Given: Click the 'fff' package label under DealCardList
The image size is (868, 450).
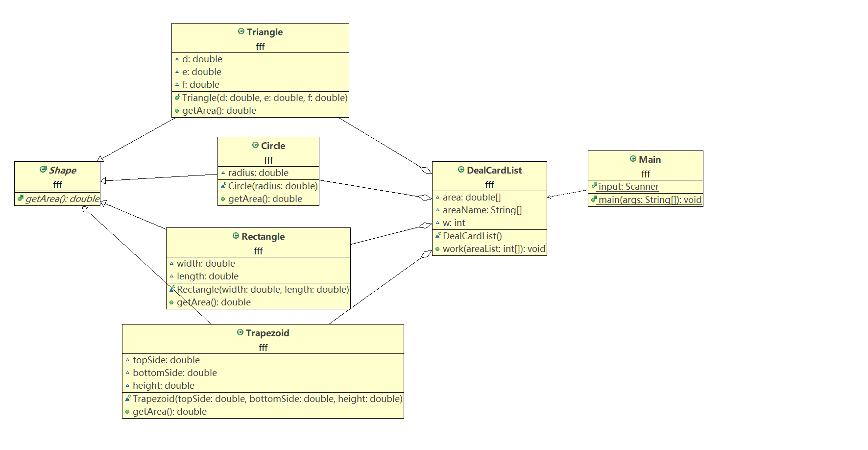Looking at the screenshot, I should click(489, 185).
